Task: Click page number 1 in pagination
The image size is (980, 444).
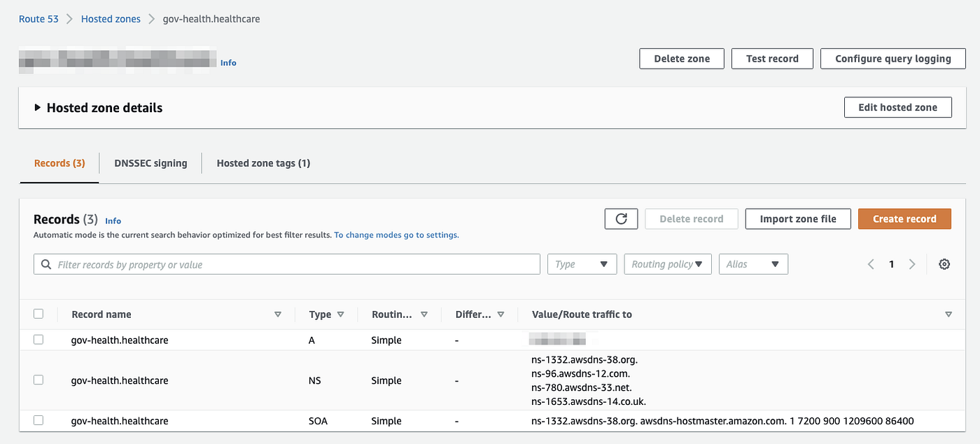Action: pyautogui.click(x=891, y=264)
